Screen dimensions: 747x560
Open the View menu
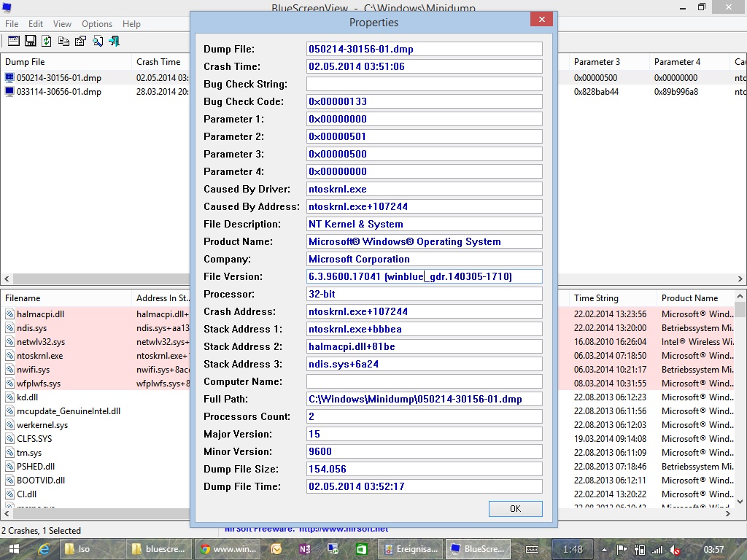pyautogui.click(x=63, y=24)
